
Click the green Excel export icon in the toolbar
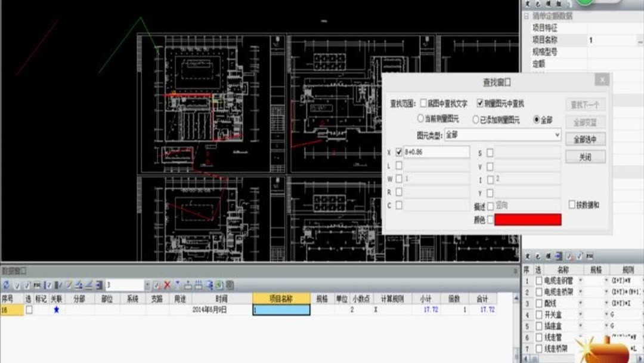pyautogui.click(x=219, y=285)
